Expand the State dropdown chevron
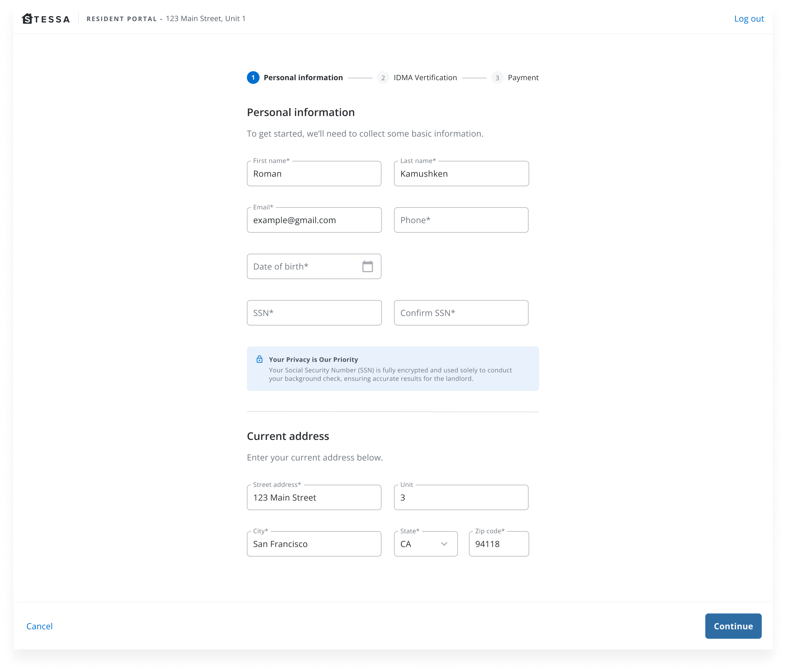786x672 pixels. point(444,544)
